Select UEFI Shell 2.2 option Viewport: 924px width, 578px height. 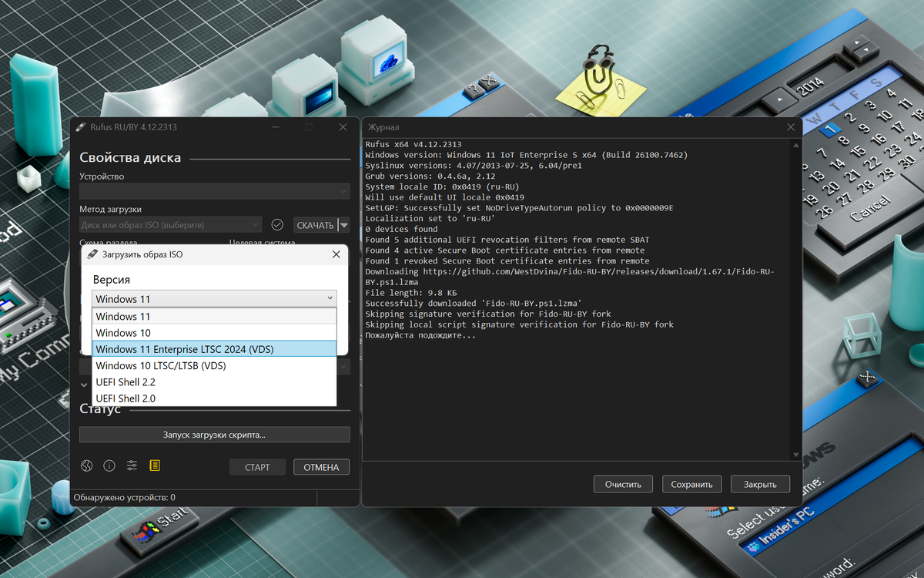pos(214,381)
